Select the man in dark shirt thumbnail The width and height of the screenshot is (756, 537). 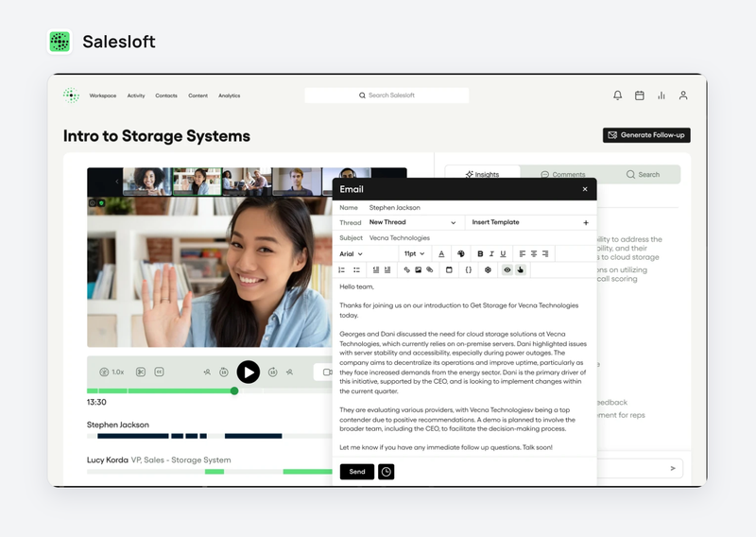tap(297, 182)
